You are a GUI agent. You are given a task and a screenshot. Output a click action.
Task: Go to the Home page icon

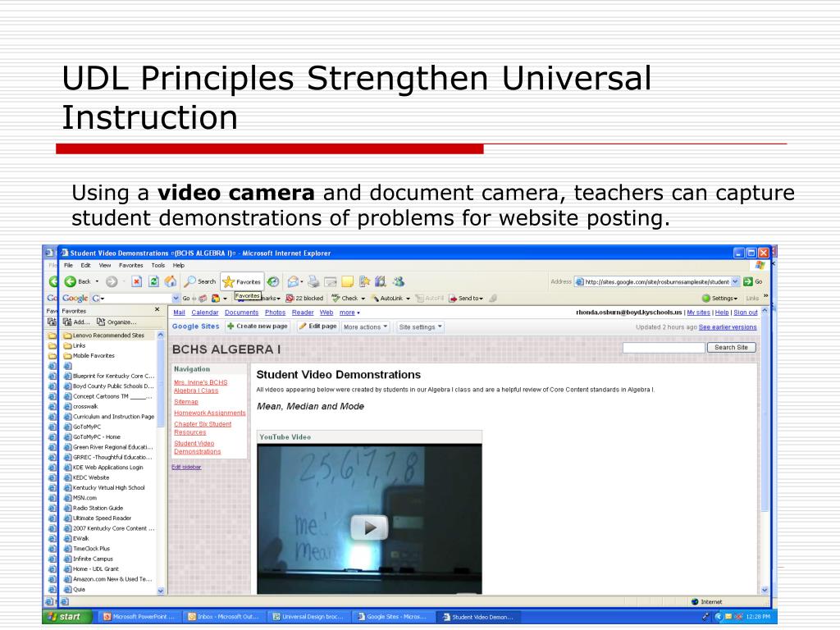(x=171, y=281)
